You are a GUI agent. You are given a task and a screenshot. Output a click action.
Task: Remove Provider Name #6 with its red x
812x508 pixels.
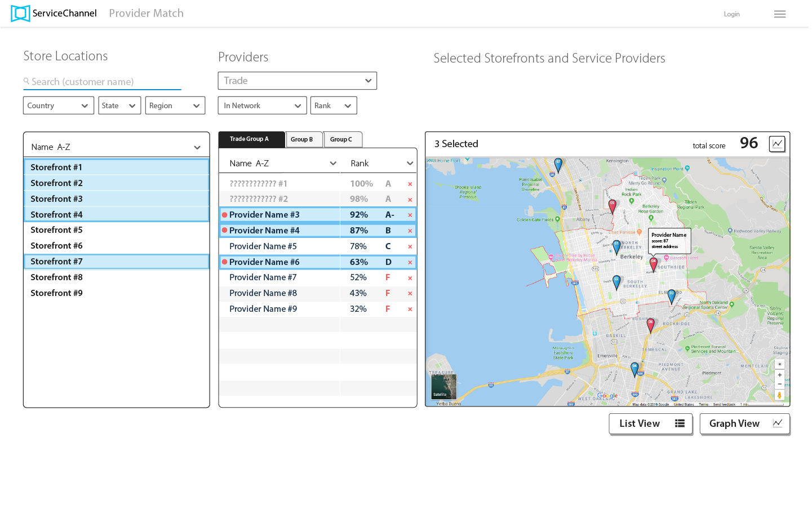coord(410,262)
